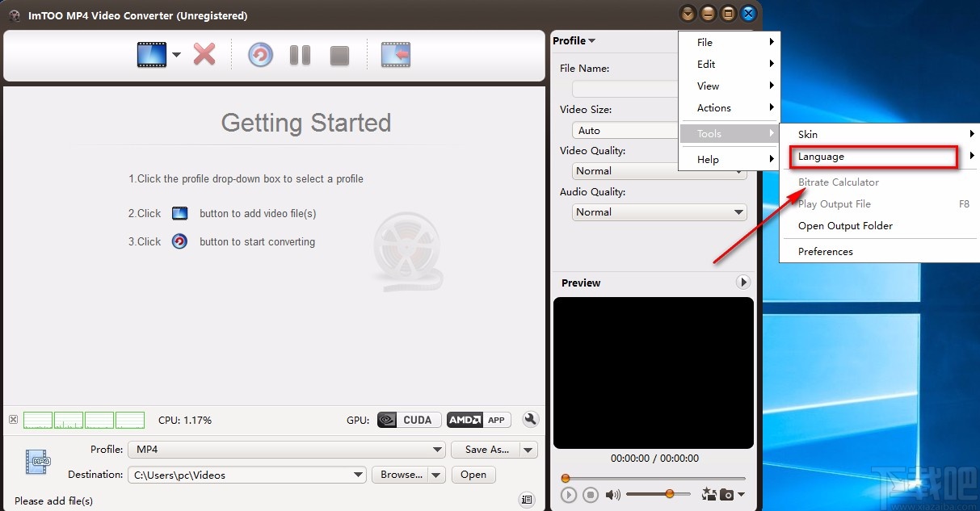This screenshot has width=980, height=511.
Task: Click the red X delete file icon
Action: [x=204, y=54]
